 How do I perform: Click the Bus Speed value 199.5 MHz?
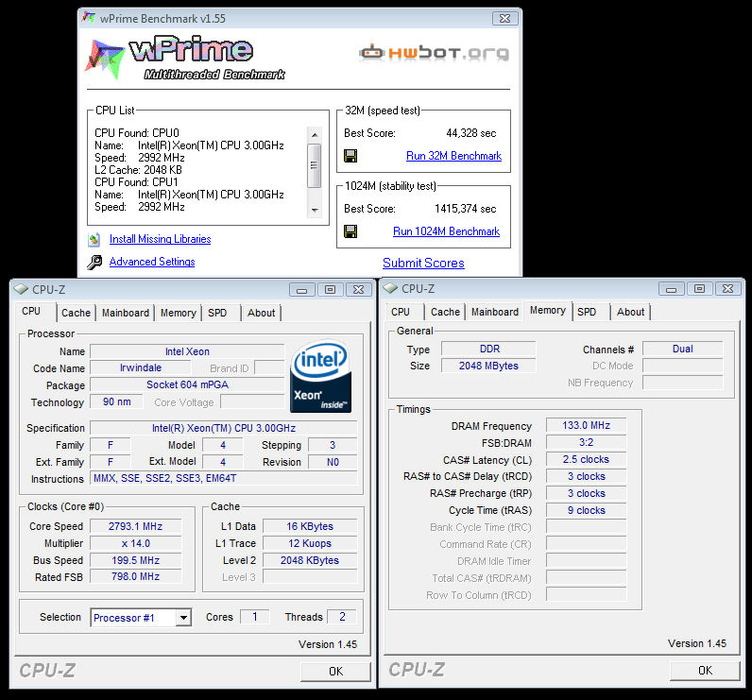[136, 560]
